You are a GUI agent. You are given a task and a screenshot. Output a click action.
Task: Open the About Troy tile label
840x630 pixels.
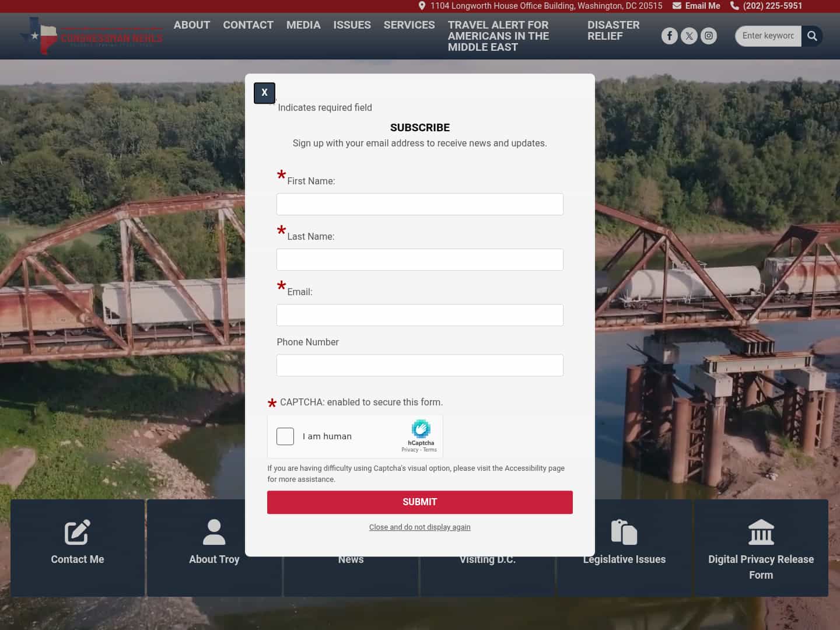tap(214, 559)
